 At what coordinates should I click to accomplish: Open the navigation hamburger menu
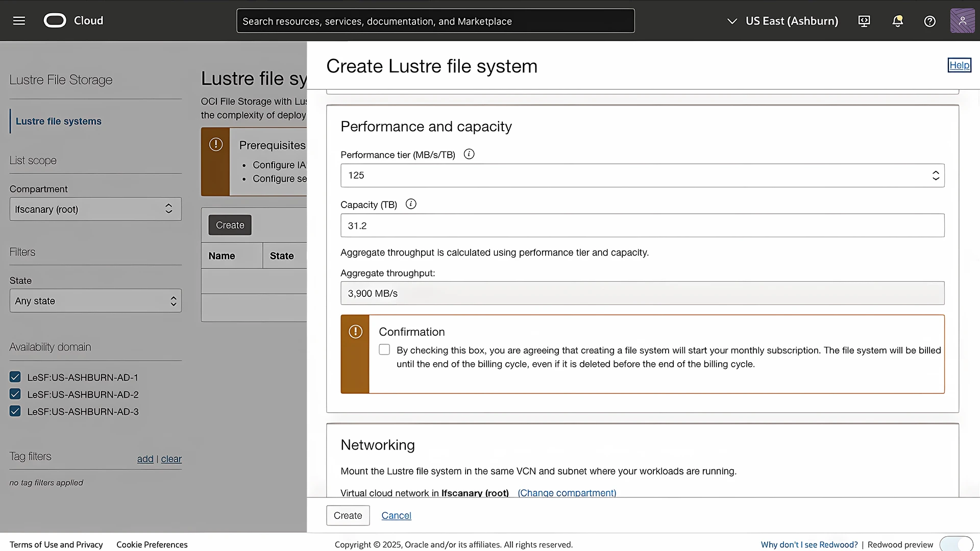19,21
